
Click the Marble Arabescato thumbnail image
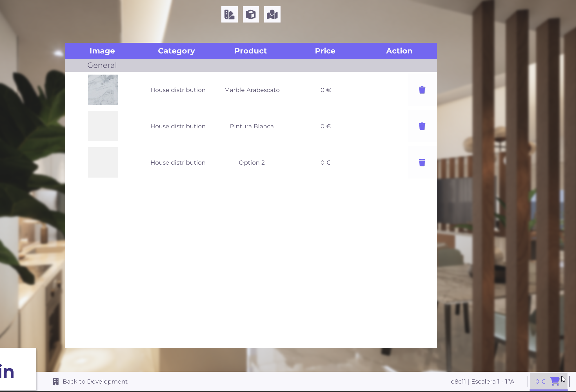103,90
